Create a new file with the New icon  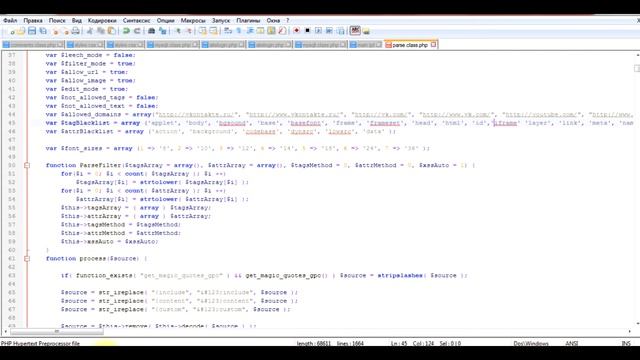(12, 31)
